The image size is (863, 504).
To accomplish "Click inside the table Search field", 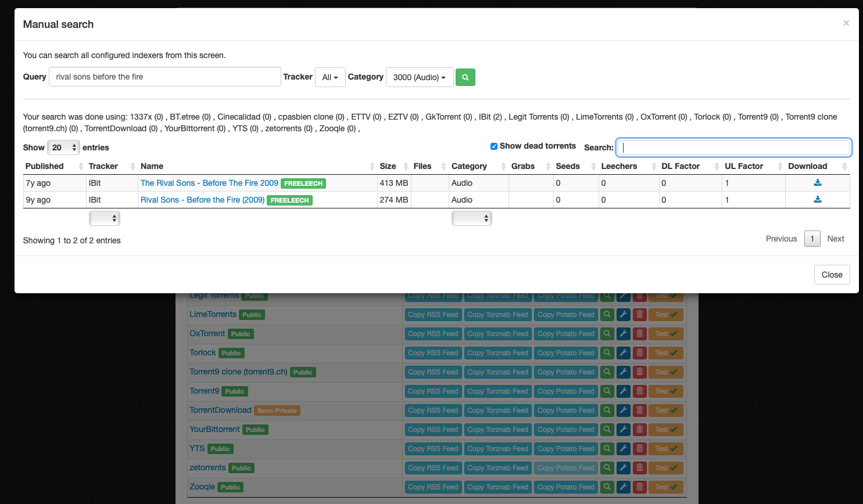I will (x=733, y=147).
